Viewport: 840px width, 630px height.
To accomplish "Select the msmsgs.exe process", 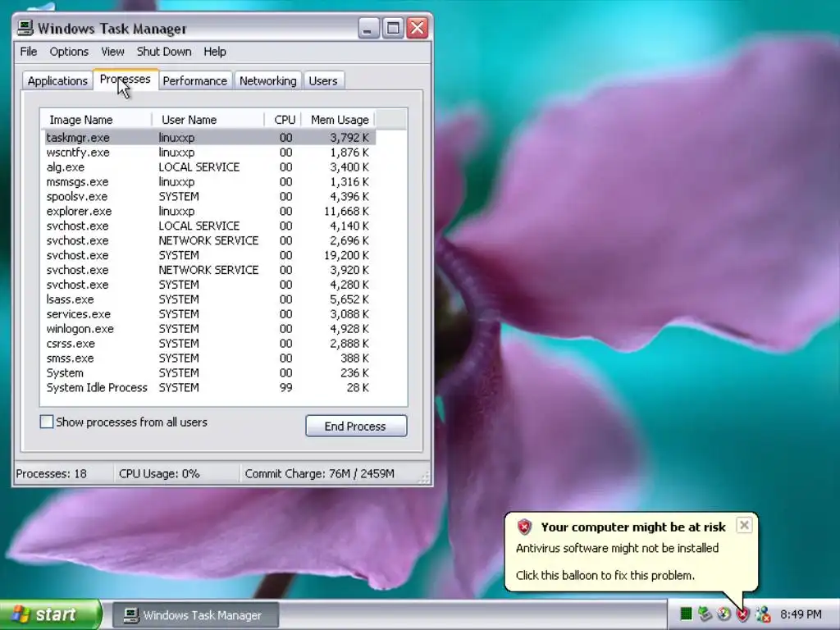I will click(210, 181).
